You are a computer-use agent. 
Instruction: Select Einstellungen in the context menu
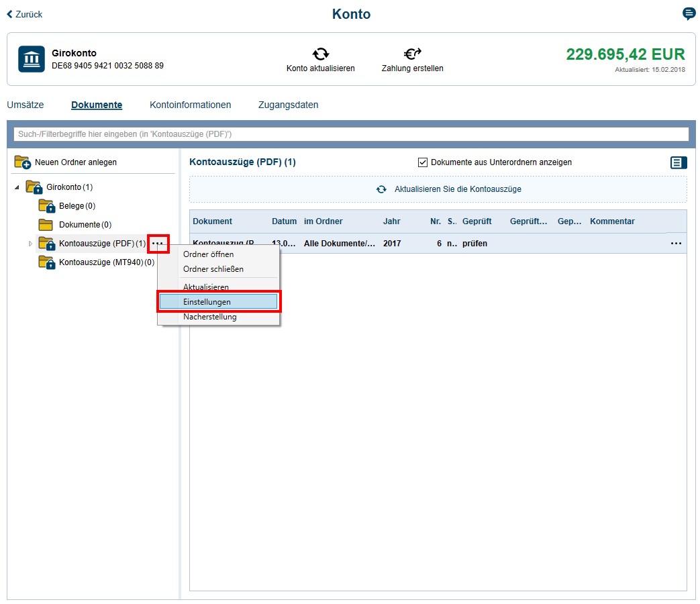(x=217, y=302)
